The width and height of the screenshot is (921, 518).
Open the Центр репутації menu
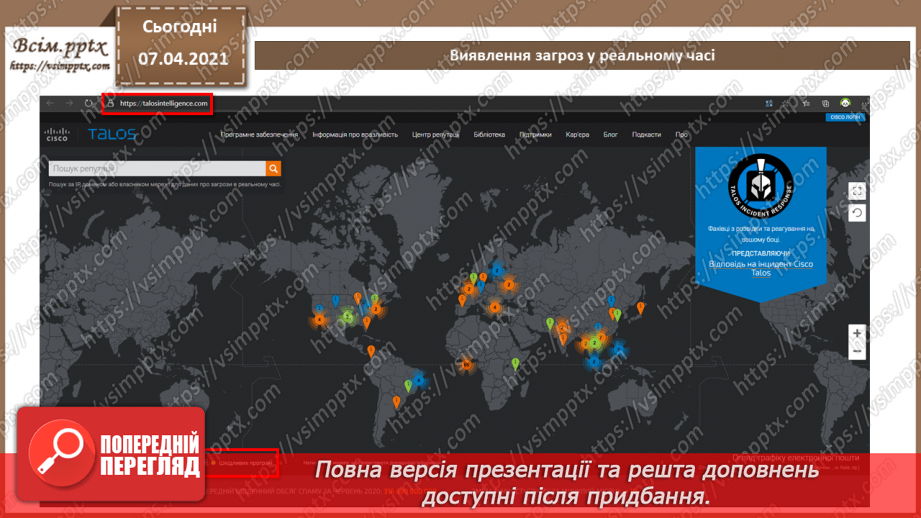(x=435, y=134)
